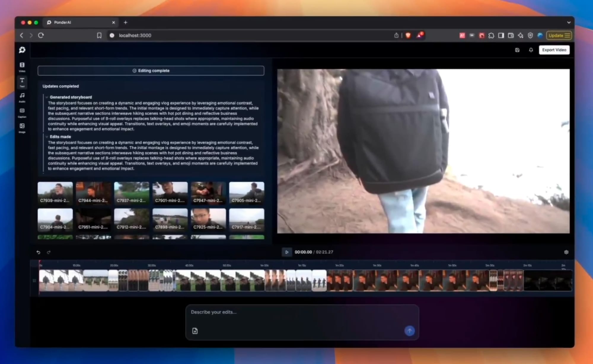Click the undo arrow icon
Image resolution: width=593 pixels, height=364 pixels.
pyautogui.click(x=38, y=252)
